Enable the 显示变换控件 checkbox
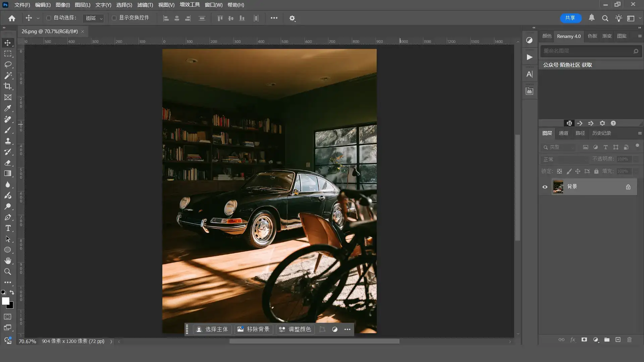Screen dimensions: 644x362 point(114,18)
